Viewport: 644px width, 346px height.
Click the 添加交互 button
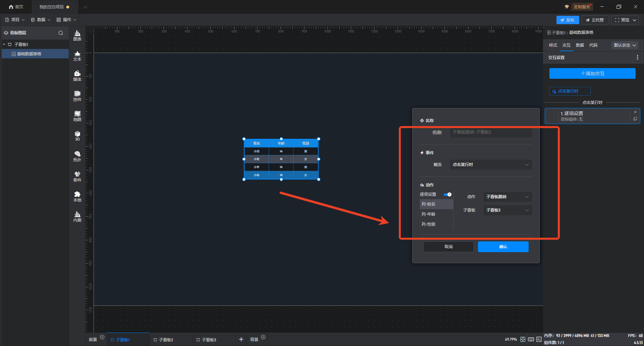(x=592, y=73)
